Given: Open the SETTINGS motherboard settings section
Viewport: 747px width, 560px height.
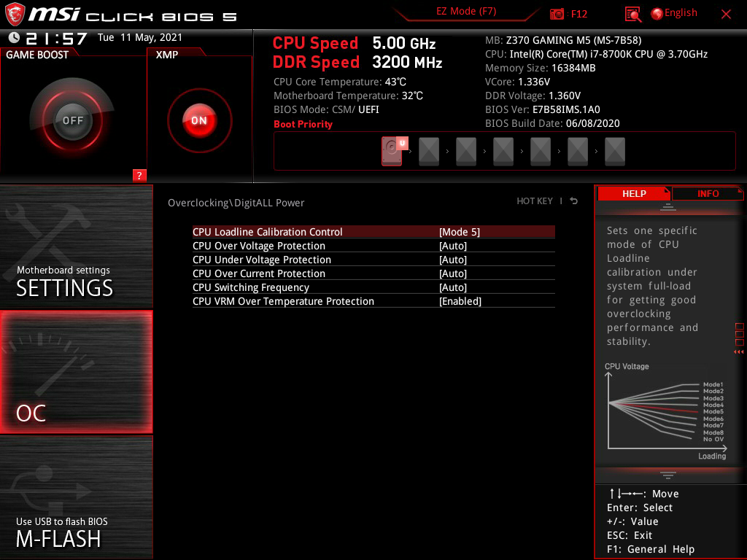Looking at the screenshot, I should tap(76, 246).
